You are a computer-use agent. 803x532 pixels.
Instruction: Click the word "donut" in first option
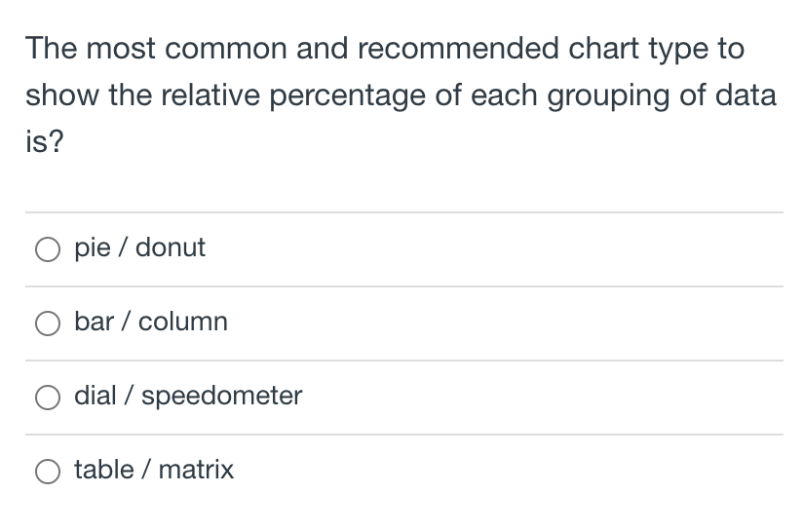(171, 248)
